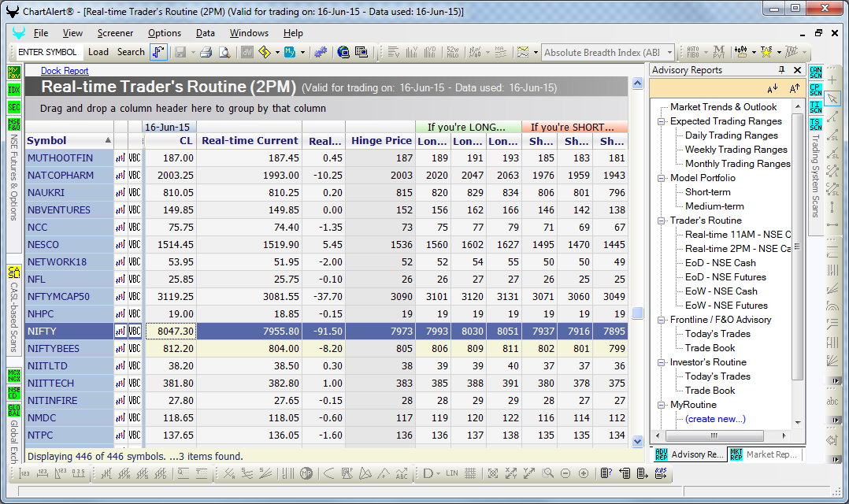The image size is (849, 504).
Task: Click the Search button
Action: tap(131, 52)
